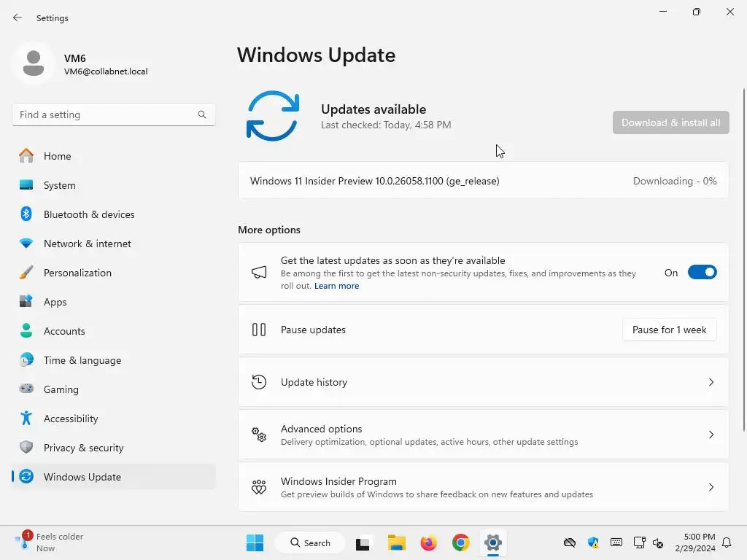The width and height of the screenshot is (747, 560).
Task: Click the OneDrive cloud tray icon
Action: [570, 542]
